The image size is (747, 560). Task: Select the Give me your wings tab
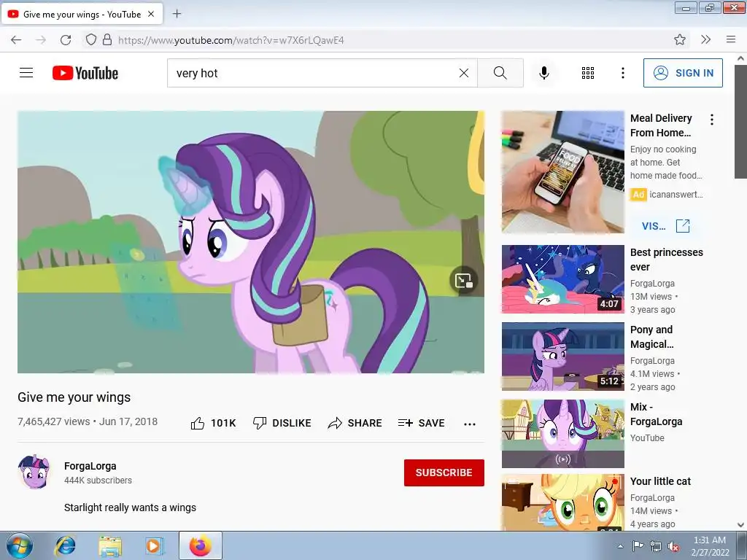[x=82, y=14]
